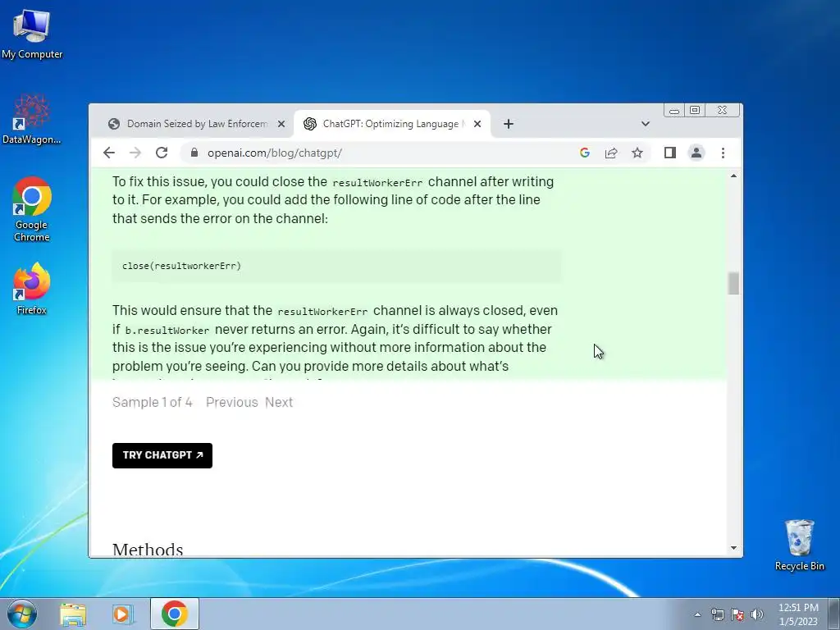Click the Methods heading

coord(148,549)
